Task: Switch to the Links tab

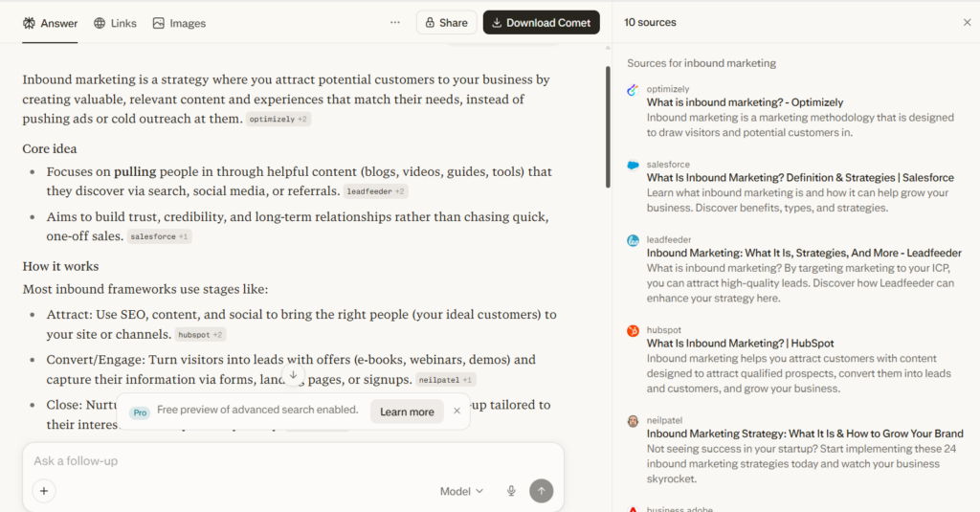Action: pyautogui.click(x=115, y=23)
